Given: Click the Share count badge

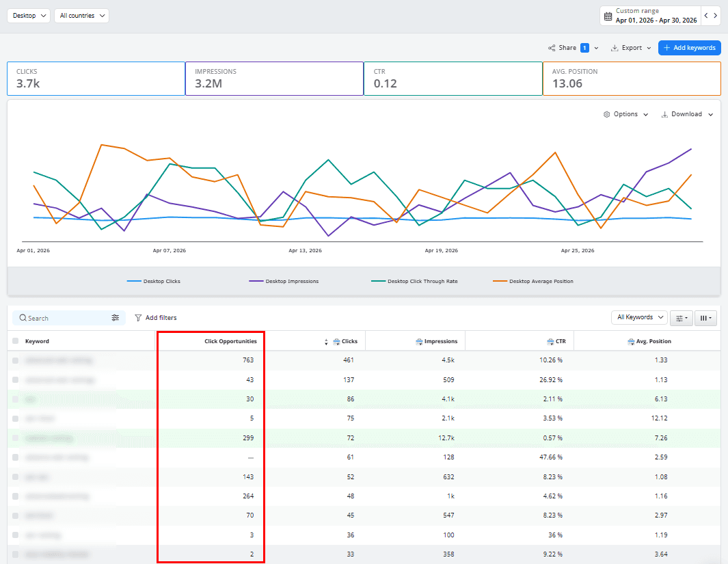Looking at the screenshot, I should (585, 48).
